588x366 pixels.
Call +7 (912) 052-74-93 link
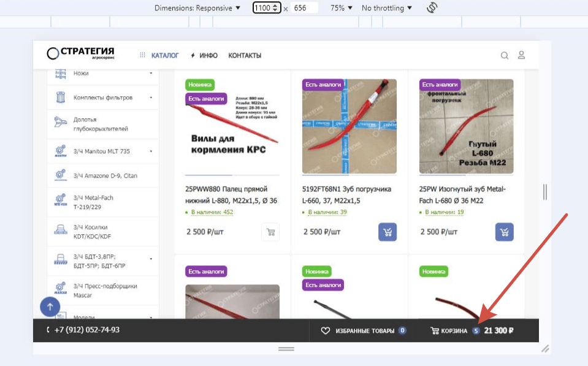click(87, 330)
